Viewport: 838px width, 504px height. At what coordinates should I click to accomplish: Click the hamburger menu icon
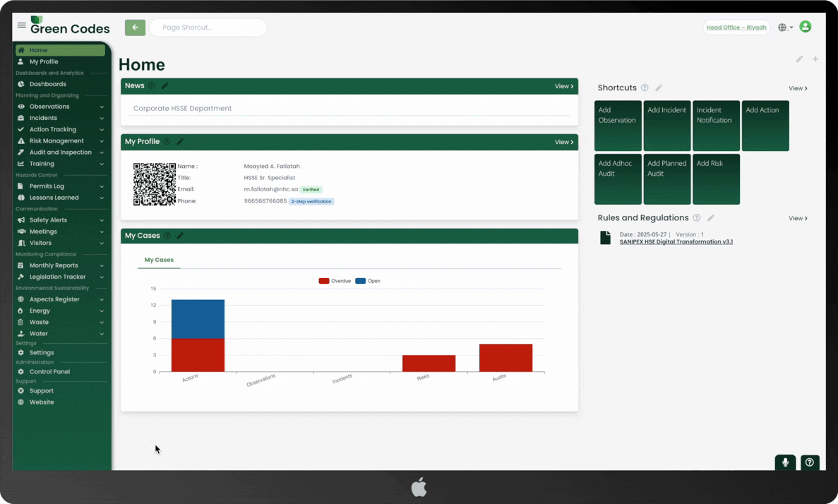(21, 25)
